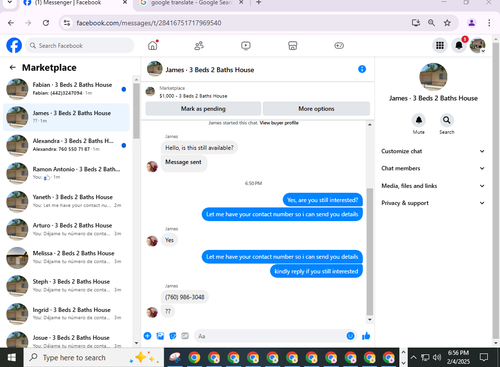Open the site info icon in the address bar

[67, 23]
